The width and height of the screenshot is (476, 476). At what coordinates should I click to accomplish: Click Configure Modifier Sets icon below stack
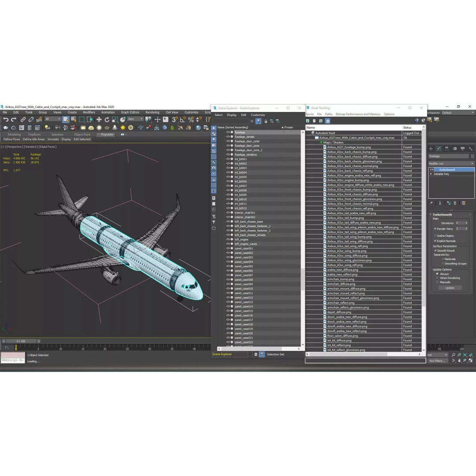point(464,203)
